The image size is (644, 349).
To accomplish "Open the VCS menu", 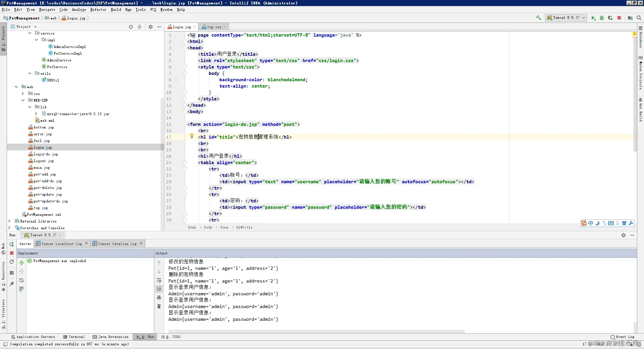I will tap(153, 10).
